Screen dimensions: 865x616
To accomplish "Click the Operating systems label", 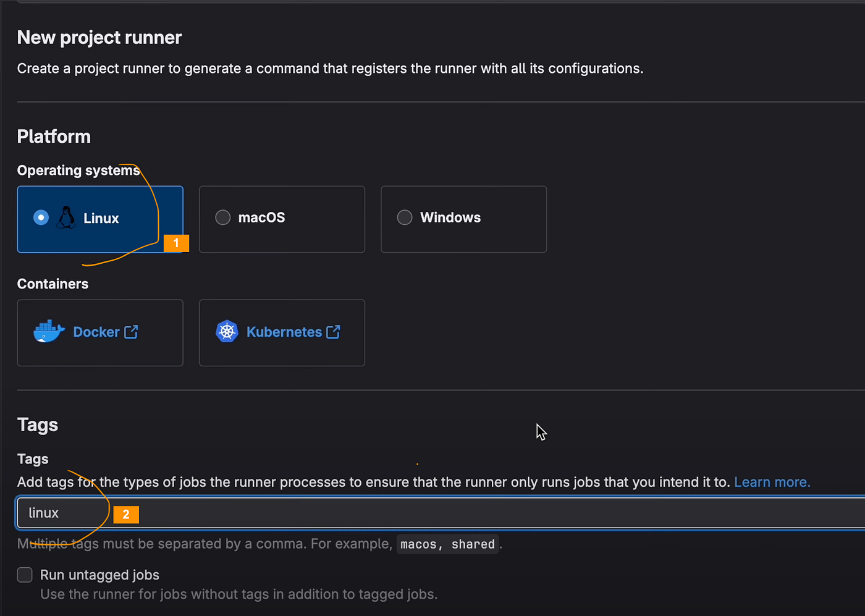I will click(x=78, y=171).
